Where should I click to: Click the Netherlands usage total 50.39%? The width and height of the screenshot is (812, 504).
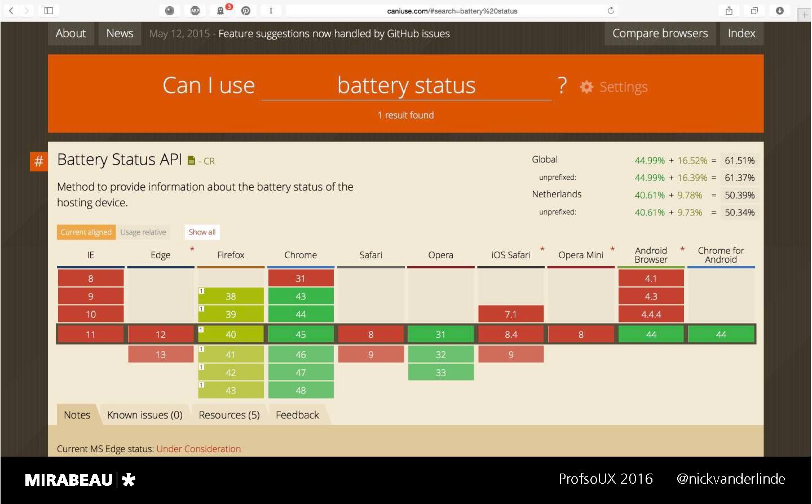739,195
